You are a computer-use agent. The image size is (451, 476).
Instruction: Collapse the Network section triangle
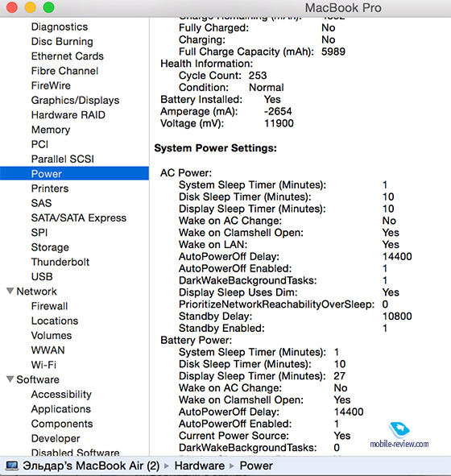pyautogui.click(x=10, y=291)
